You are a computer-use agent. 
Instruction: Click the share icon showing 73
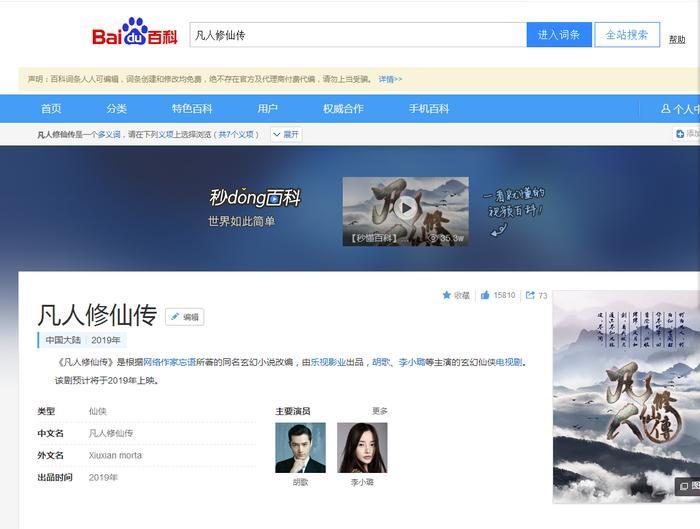(x=530, y=295)
